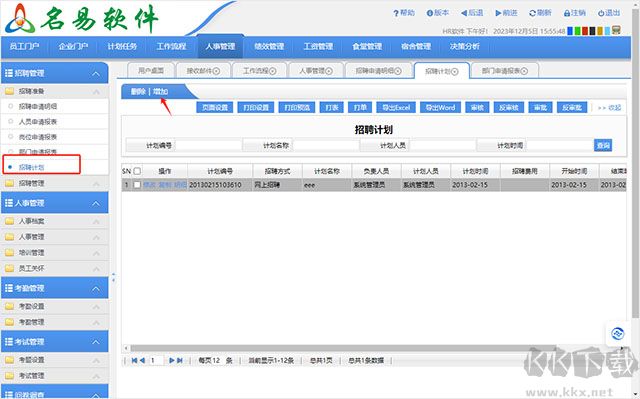Click the 页面设置 toolbar button

coord(215,107)
